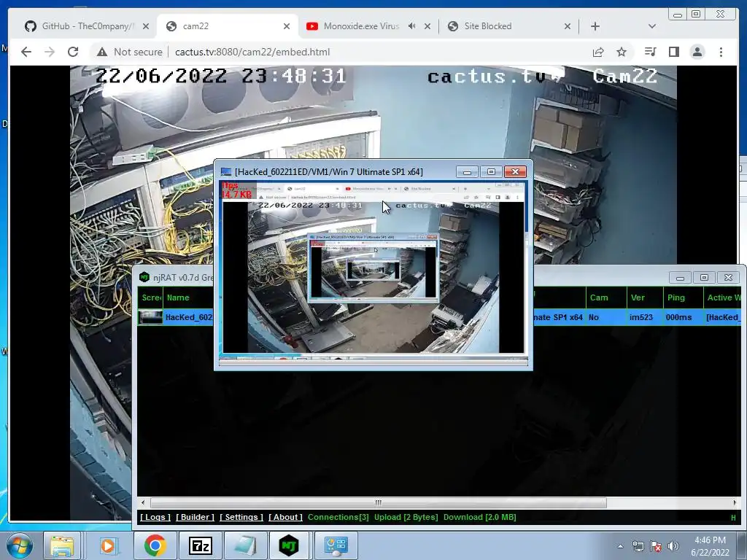Image resolution: width=747 pixels, height=560 pixels.
Task: Close the GitHub tab
Action: (x=146, y=26)
